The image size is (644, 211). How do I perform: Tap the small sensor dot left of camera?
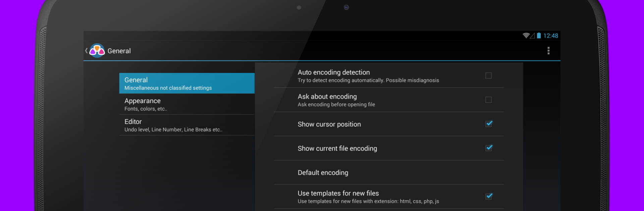[x=299, y=7]
